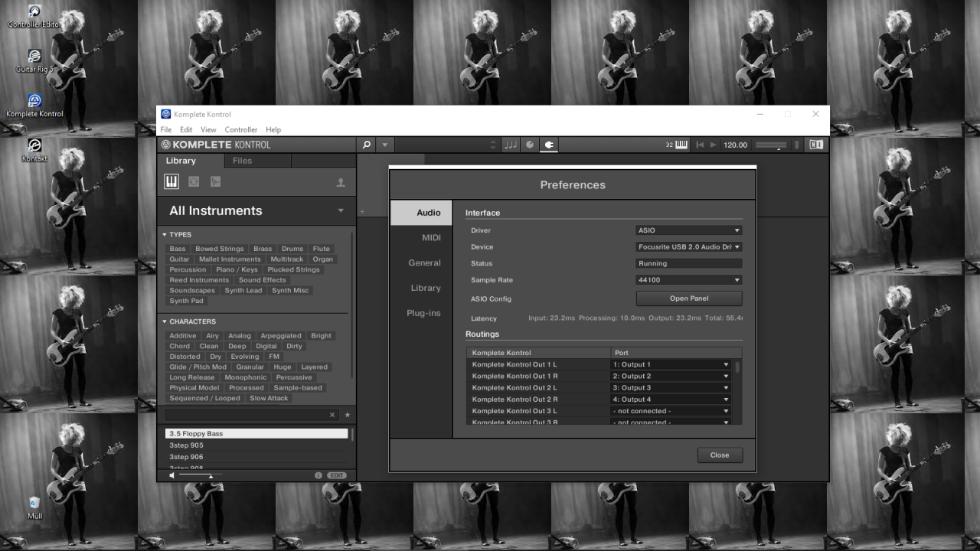Open port dropdown for Out 2 L
The width and height of the screenshot is (980, 551).
point(671,388)
